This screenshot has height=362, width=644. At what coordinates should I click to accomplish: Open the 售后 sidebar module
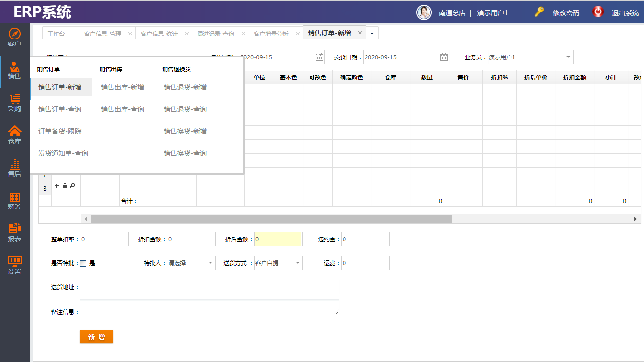(14, 168)
